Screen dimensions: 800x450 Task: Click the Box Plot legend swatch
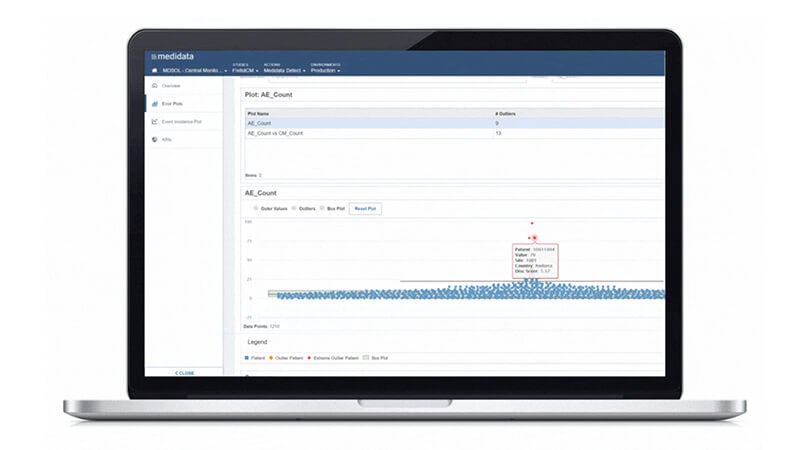tap(365, 358)
